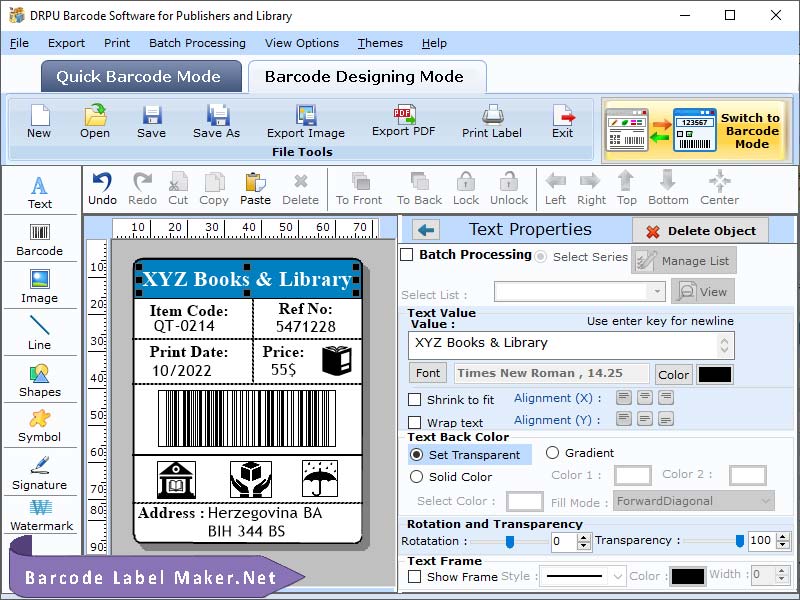Enable the Batch Processing checkbox
800x600 pixels.
[407, 254]
